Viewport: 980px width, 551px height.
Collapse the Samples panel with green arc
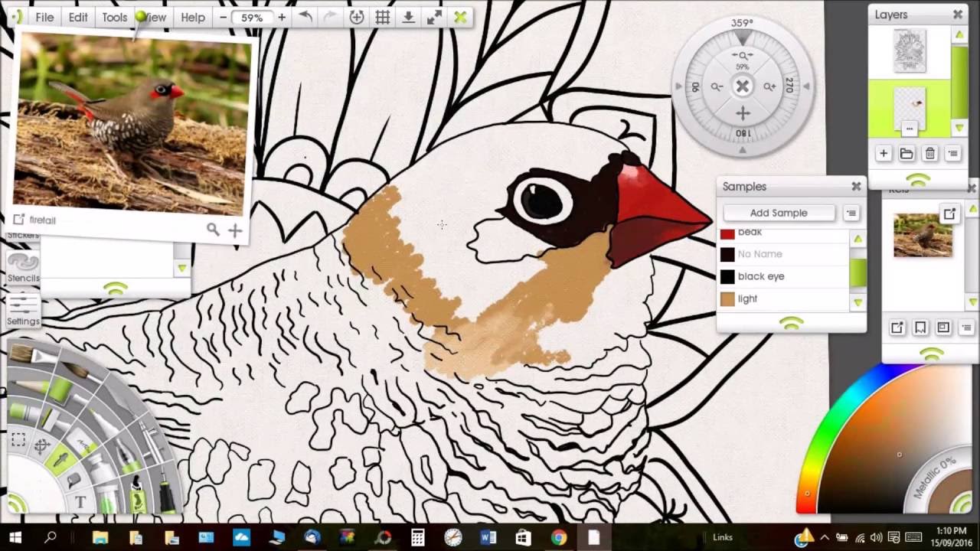pos(792,324)
